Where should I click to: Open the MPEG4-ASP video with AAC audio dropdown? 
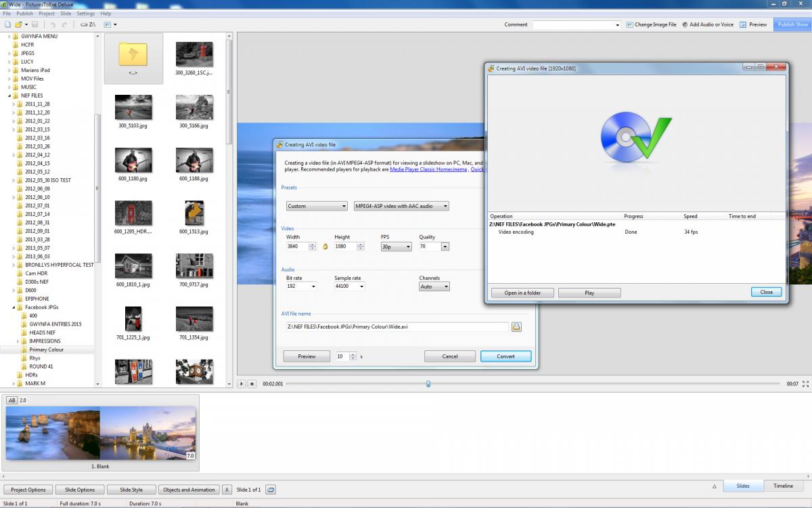coord(401,206)
